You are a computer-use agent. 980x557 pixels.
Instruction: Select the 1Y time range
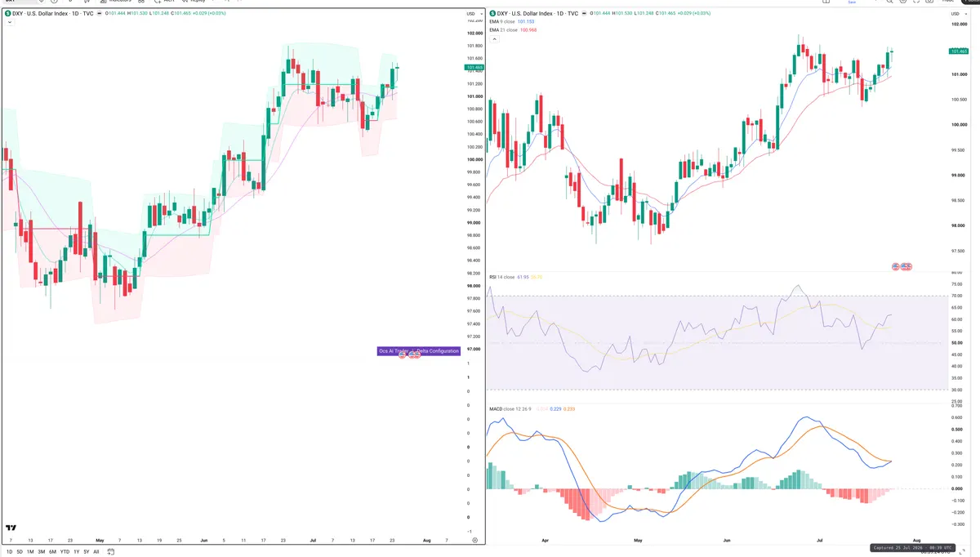coord(76,552)
